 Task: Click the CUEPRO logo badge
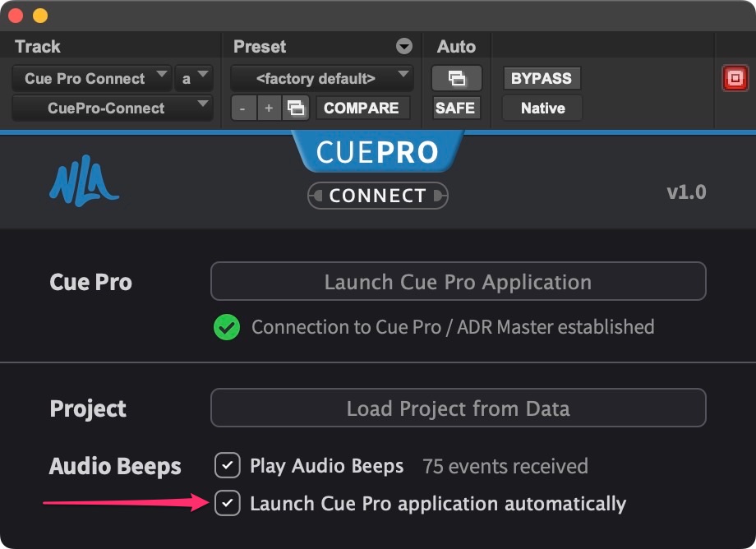[x=377, y=152]
